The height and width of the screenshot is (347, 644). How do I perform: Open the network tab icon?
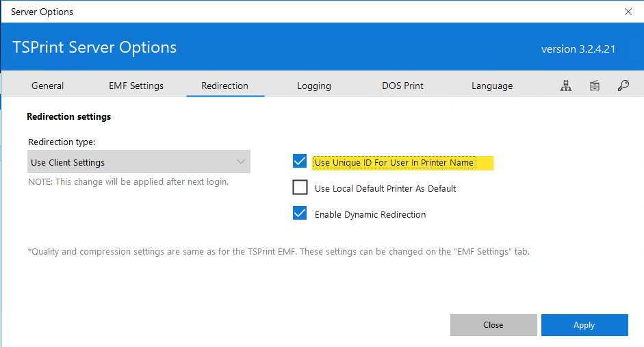(566, 86)
